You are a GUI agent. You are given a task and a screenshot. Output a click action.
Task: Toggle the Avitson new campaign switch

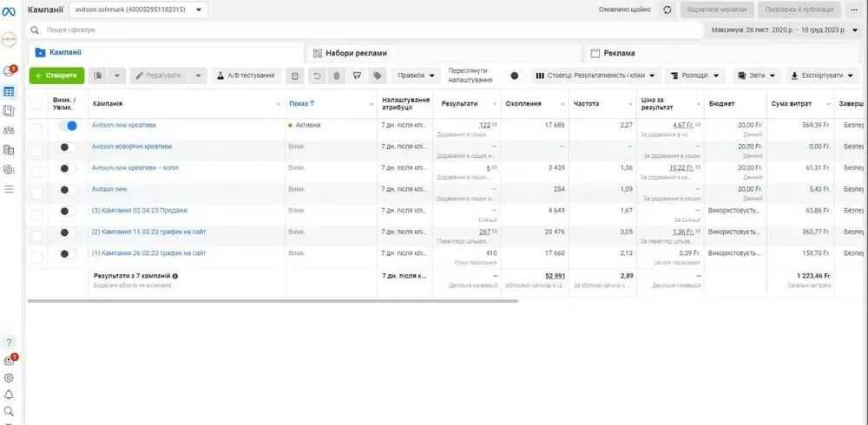(68, 190)
